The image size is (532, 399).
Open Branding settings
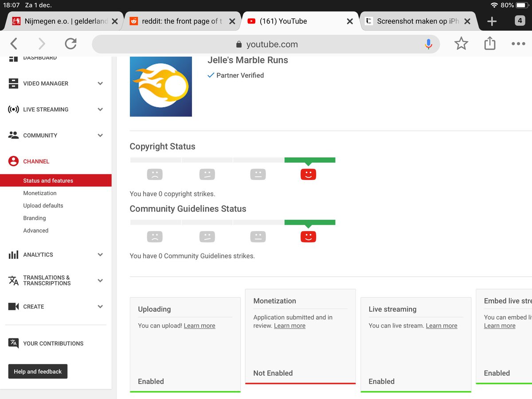coord(35,218)
